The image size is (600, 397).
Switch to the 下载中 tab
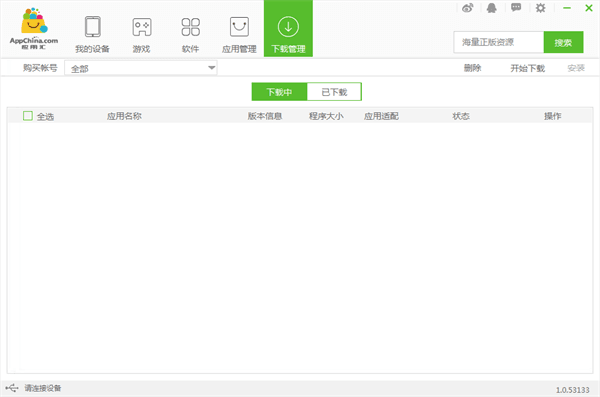[x=279, y=92]
